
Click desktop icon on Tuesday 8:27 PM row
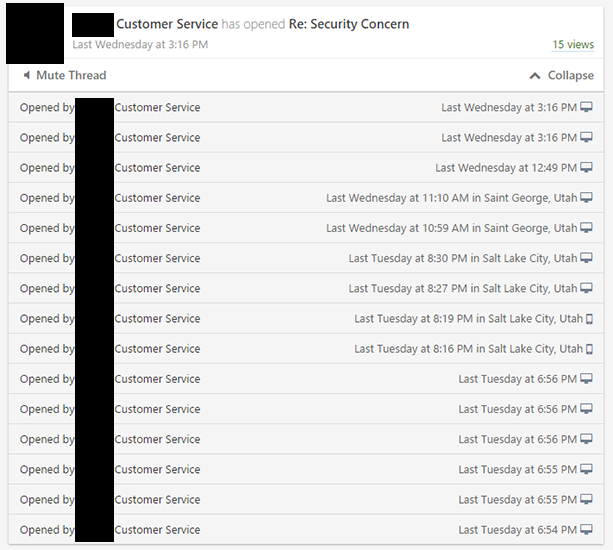[x=586, y=288]
